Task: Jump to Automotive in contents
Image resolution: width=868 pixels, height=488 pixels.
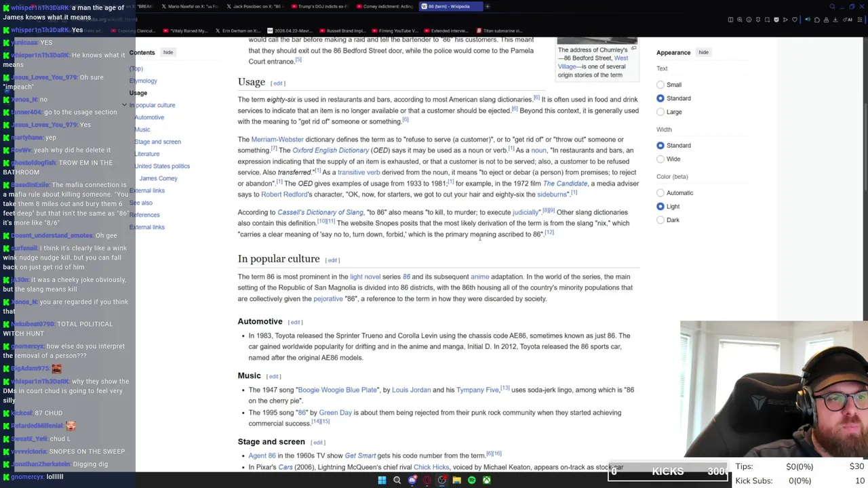Action: 149,117
